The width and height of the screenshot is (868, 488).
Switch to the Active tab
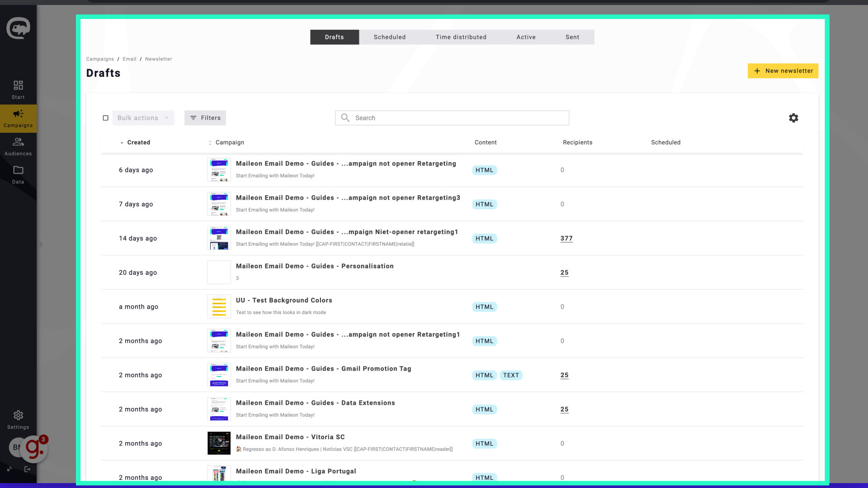[526, 37]
